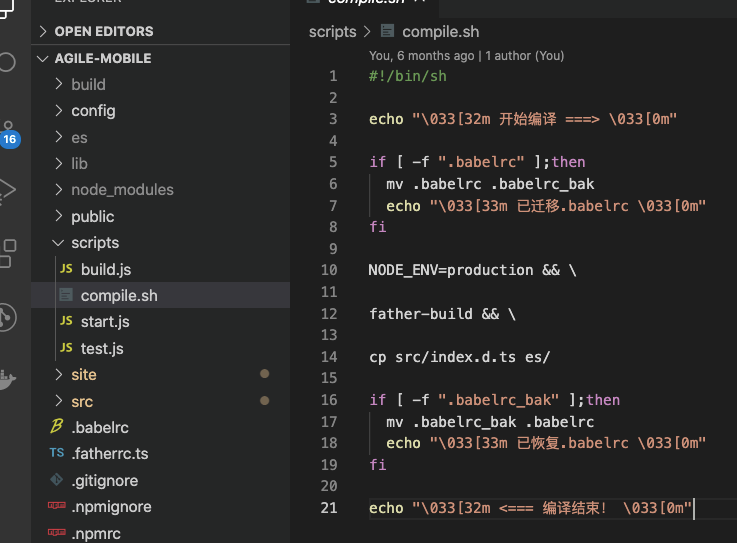Click 'father-build' on line 12
Image resolution: width=737 pixels, height=543 pixels.
pyautogui.click(x=421, y=314)
